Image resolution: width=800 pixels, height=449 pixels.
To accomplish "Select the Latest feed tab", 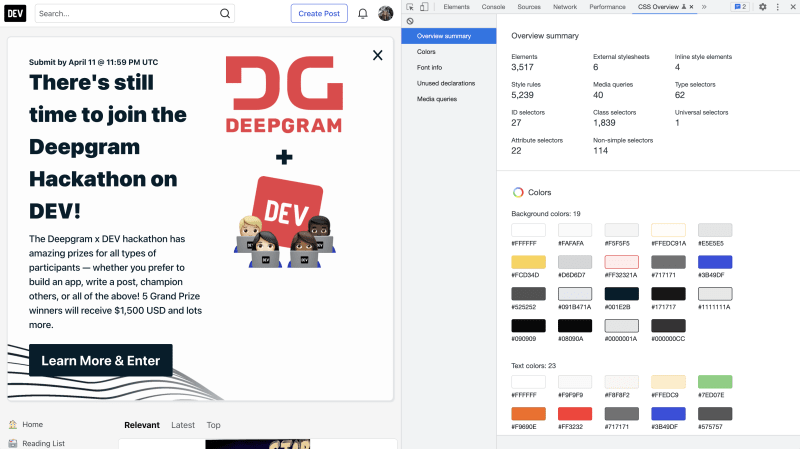I will (x=183, y=425).
